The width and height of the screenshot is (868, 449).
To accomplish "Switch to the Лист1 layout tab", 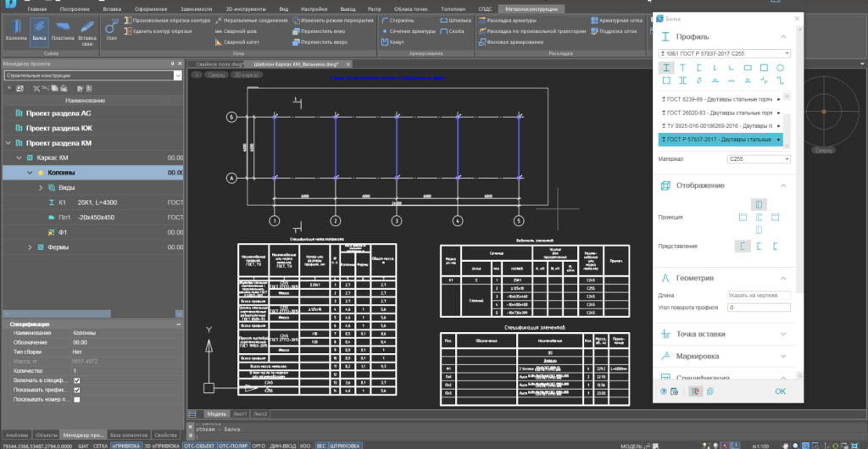I will (240, 413).
